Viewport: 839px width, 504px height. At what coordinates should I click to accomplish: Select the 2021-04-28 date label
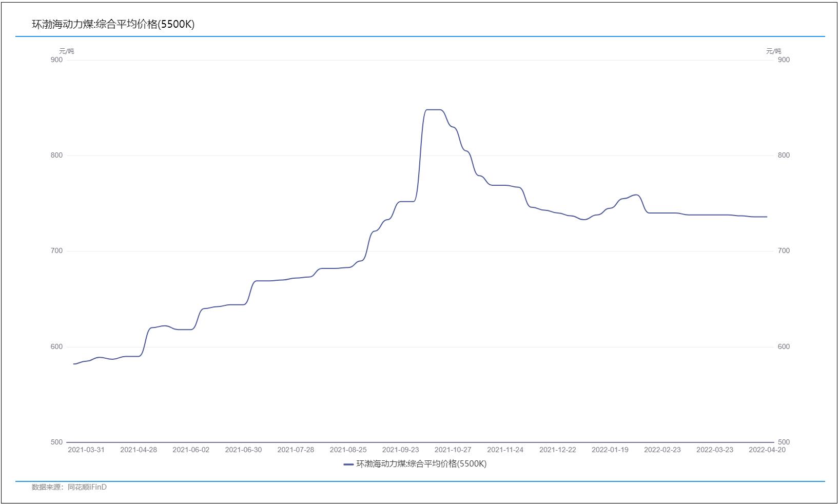[x=139, y=450]
